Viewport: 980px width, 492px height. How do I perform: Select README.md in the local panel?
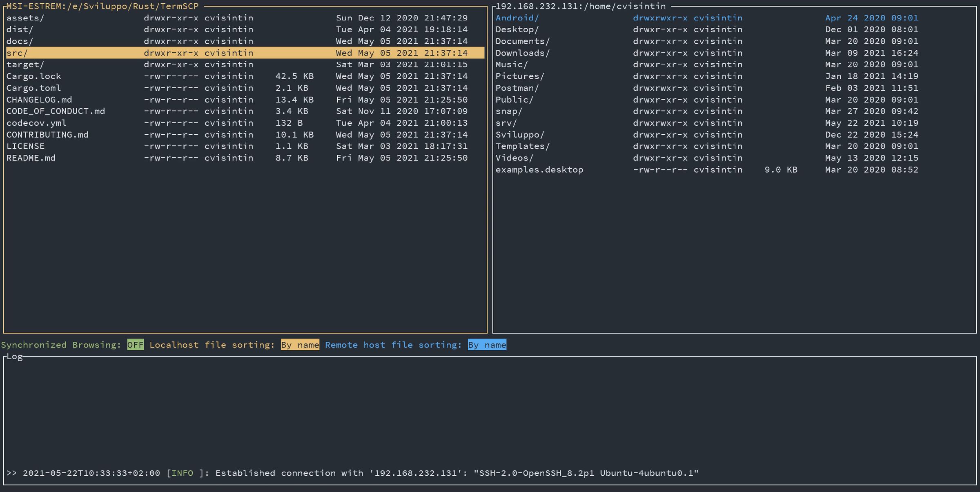[x=31, y=158]
